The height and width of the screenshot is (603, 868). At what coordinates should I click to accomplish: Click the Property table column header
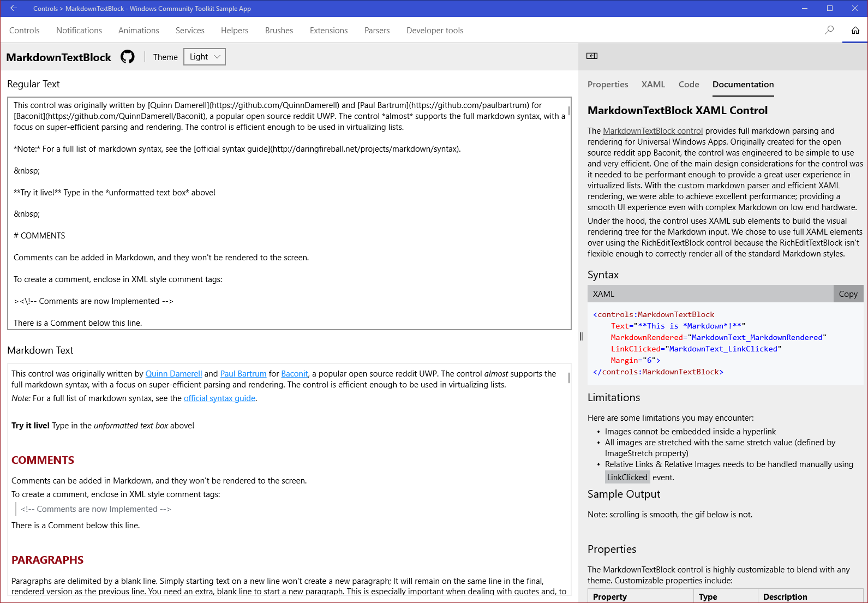[x=640, y=596]
